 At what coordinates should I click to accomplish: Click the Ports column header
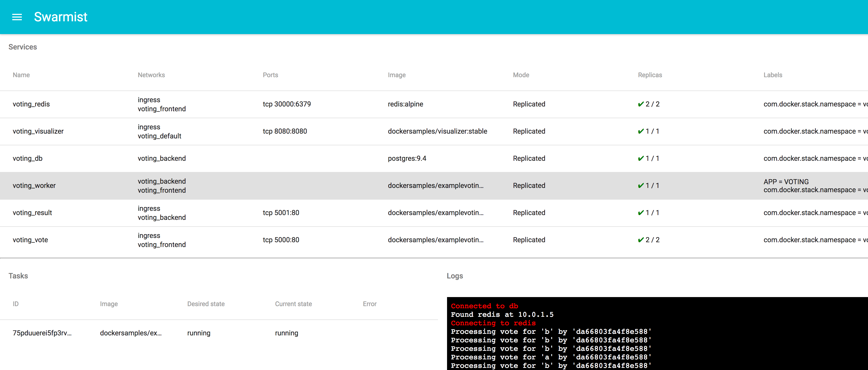tap(270, 75)
